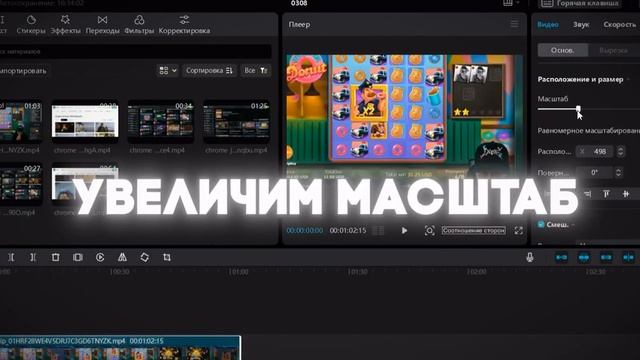This screenshot has height=360, width=640.
Task: Click the Reverse playback icon
Action: coord(100,257)
